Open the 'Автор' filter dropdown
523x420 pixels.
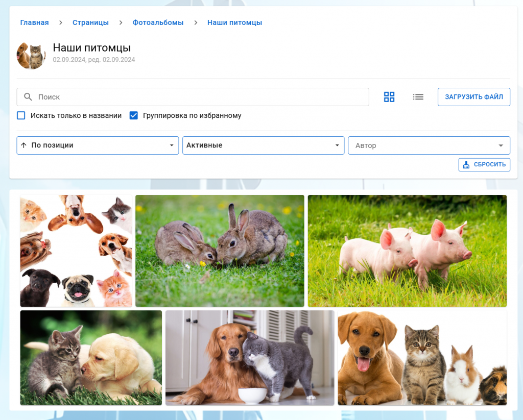coord(429,145)
